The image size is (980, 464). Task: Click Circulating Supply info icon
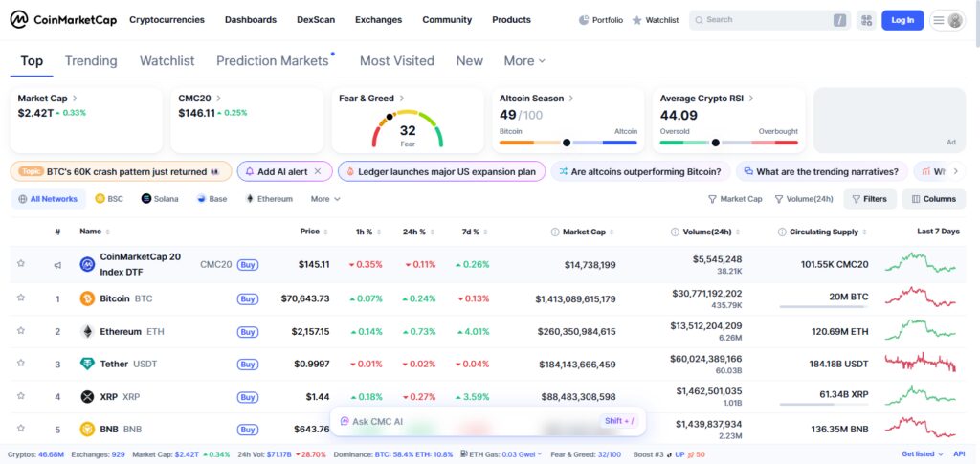pyautogui.click(x=782, y=232)
